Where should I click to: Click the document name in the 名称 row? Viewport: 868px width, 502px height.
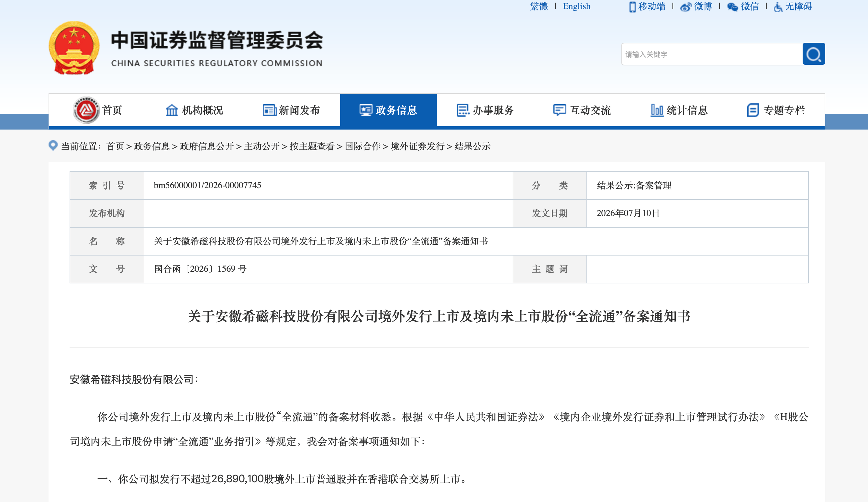click(321, 241)
